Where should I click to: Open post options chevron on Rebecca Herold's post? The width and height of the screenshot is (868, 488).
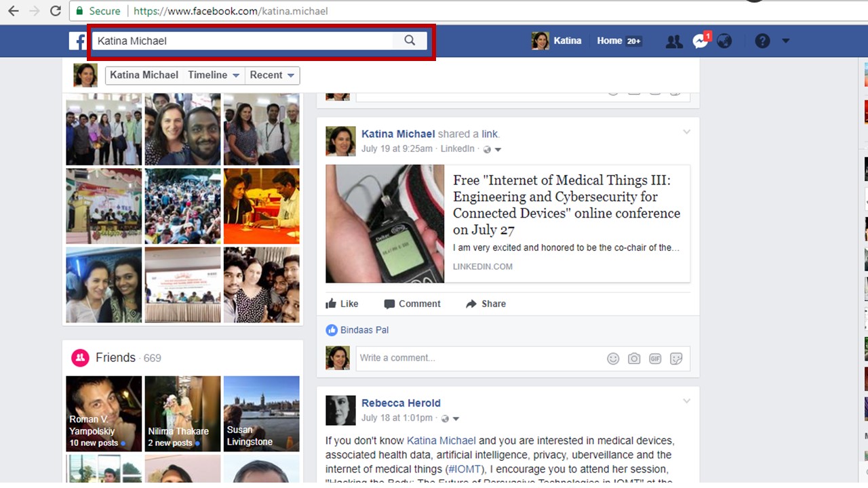pyautogui.click(x=686, y=401)
